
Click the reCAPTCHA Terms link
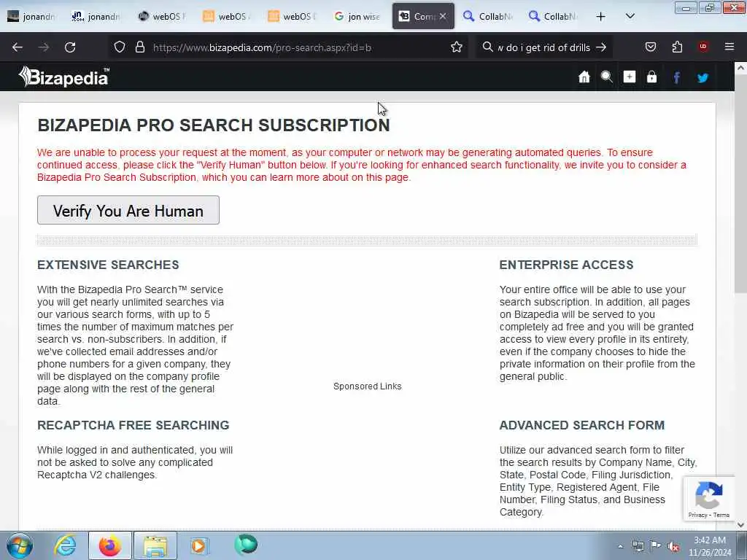(721, 516)
